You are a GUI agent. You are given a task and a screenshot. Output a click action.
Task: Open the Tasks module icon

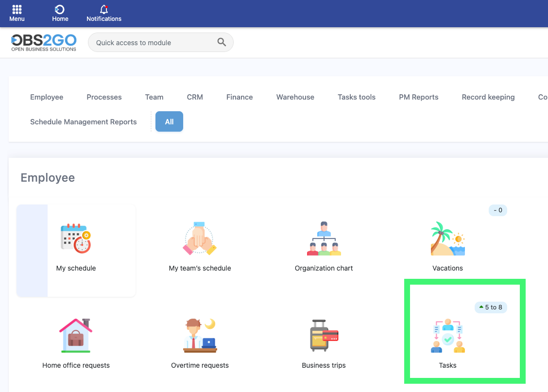click(447, 336)
